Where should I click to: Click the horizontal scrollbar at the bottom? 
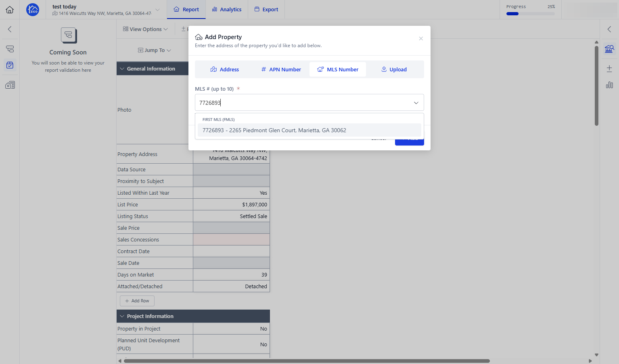tap(307, 361)
